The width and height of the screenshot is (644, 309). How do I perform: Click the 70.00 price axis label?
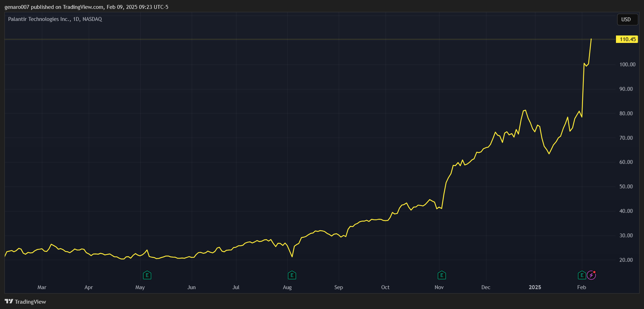(x=626, y=138)
